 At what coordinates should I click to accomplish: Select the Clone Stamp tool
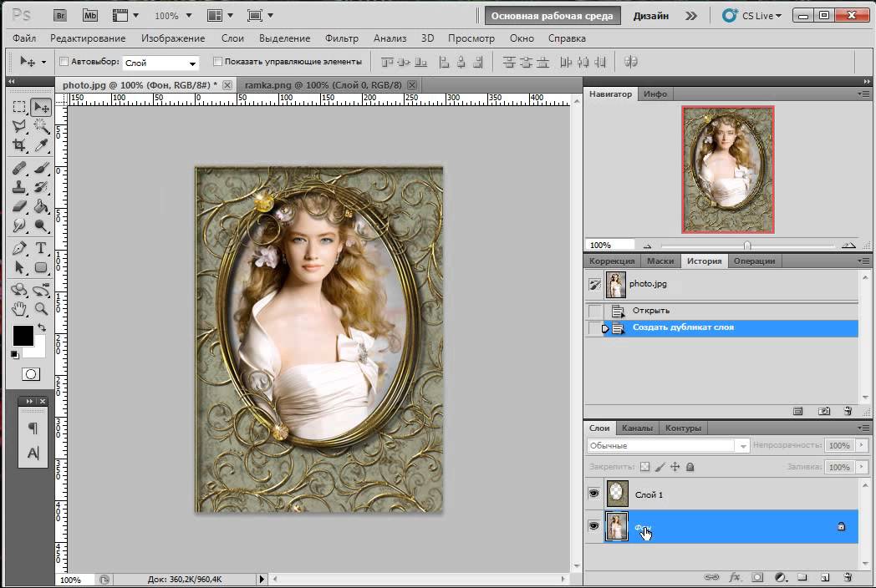19,187
